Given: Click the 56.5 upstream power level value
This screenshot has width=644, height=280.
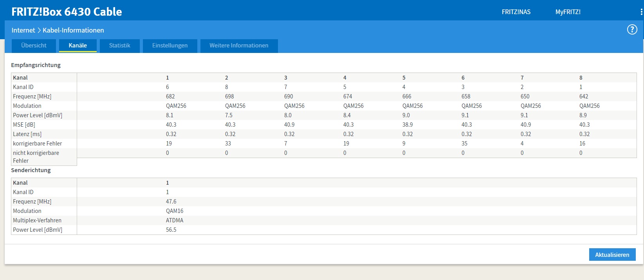Looking at the screenshot, I should tap(171, 230).
